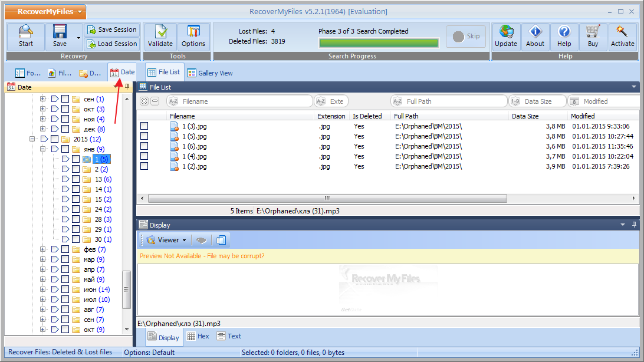Check the box for 1 (3).jpg
Image resolution: width=644 pixels, height=362 pixels.
144,126
